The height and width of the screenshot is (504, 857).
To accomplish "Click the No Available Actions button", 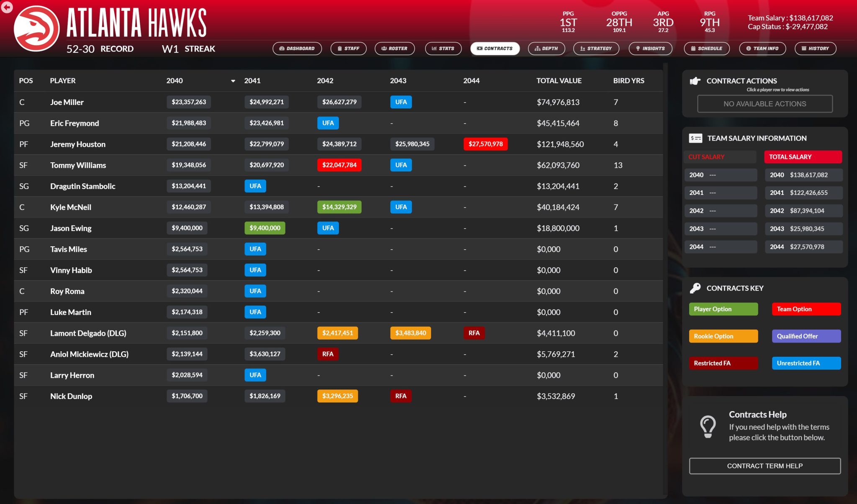I will [765, 104].
